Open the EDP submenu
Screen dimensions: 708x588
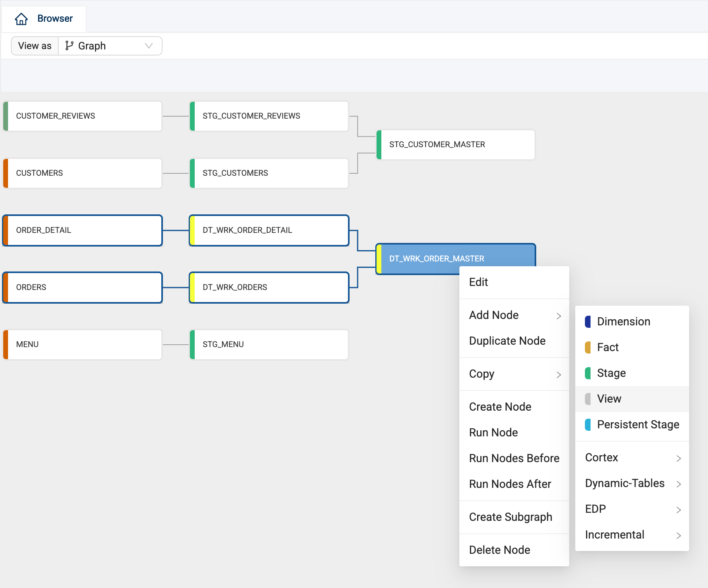(x=632, y=509)
